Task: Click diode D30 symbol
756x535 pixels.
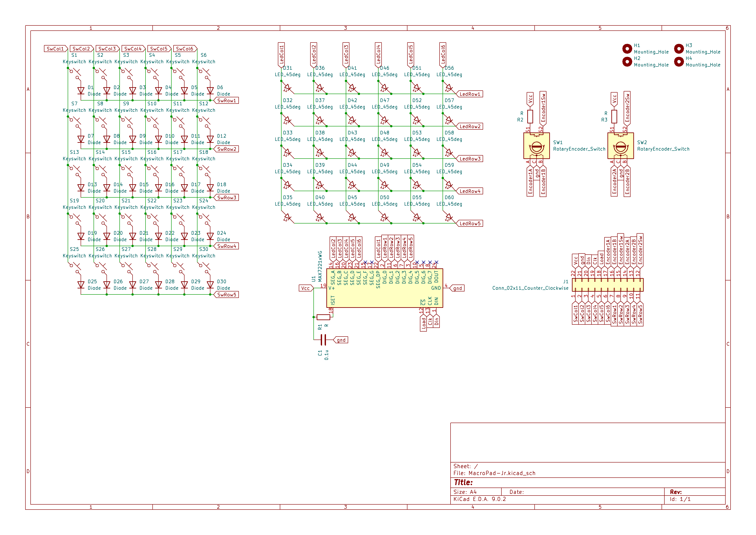Action: (x=210, y=285)
